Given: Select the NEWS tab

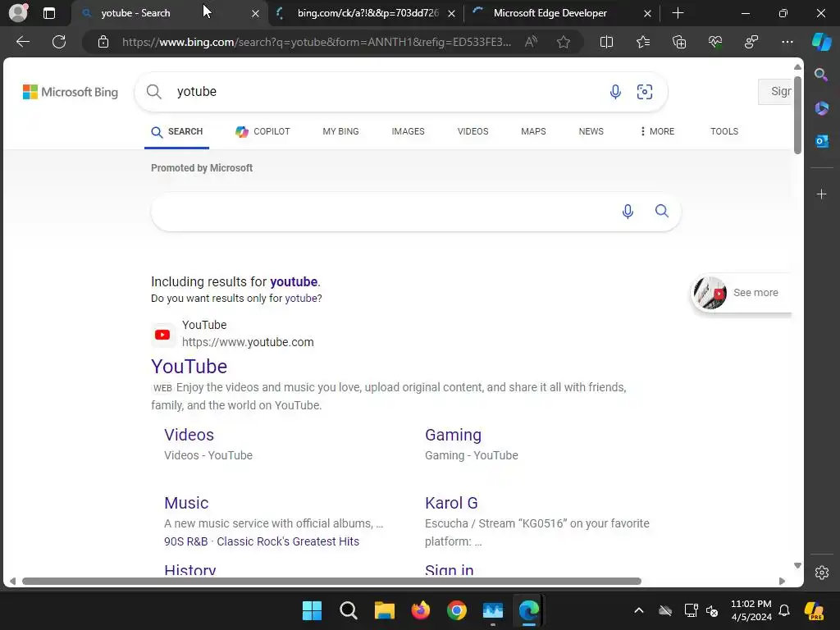Looking at the screenshot, I should 591,131.
